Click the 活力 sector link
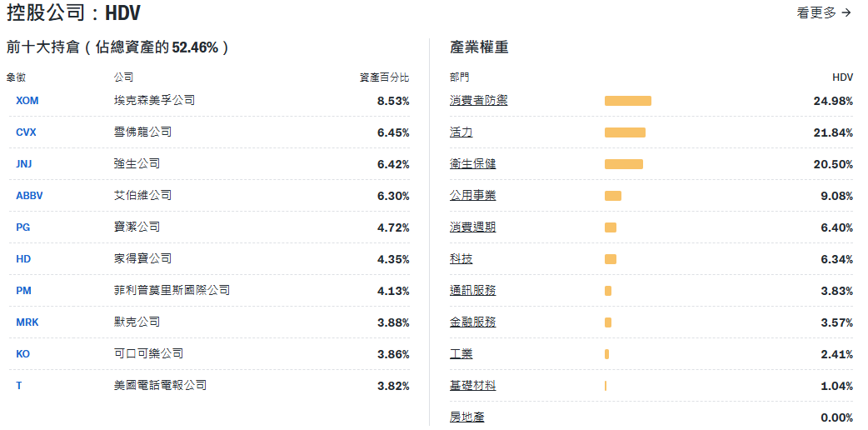The width and height of the screenshot is (868, 430). pyautogui.click(x=461, y=132)
